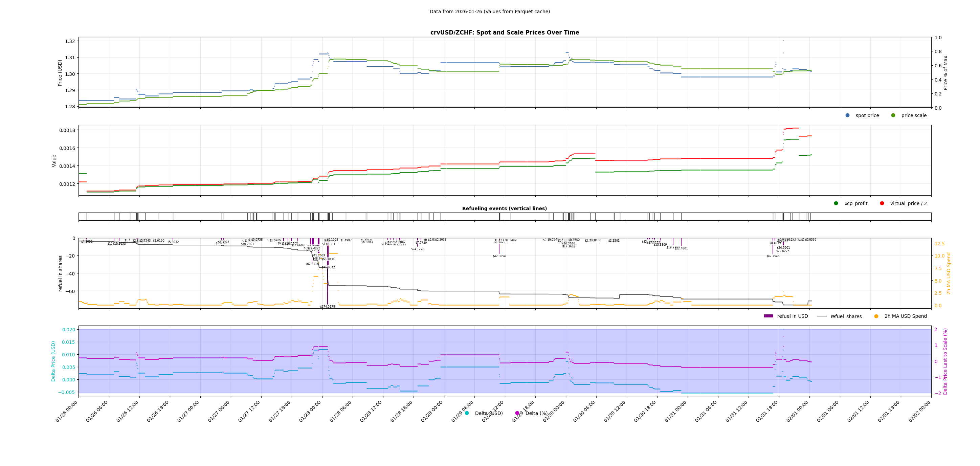Click the Refueling events subplot title
Screen dimensions: 980x466
coord(505,208)
